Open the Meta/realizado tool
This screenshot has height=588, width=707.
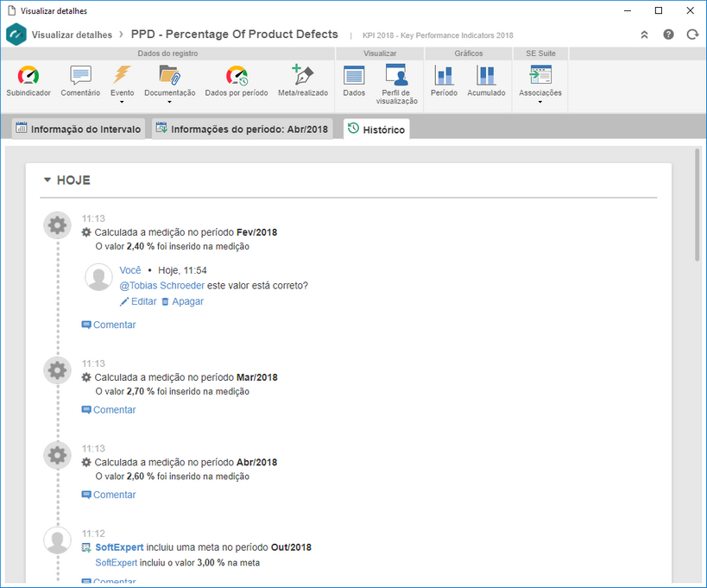302,81
